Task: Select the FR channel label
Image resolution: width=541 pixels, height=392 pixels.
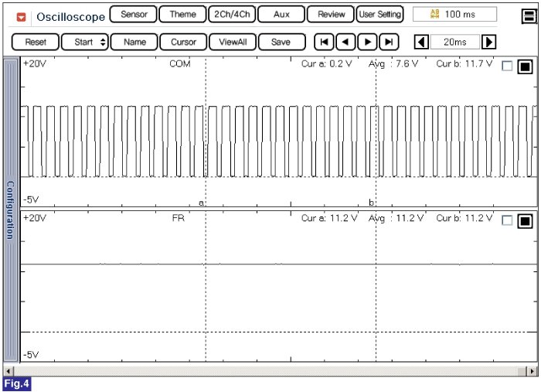Action: [179, 218]
